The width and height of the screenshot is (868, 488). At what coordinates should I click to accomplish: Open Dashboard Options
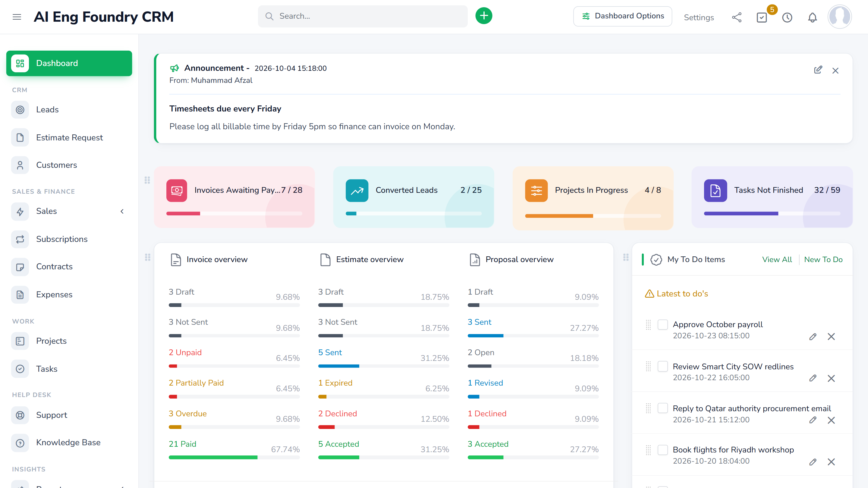(622, 16)
